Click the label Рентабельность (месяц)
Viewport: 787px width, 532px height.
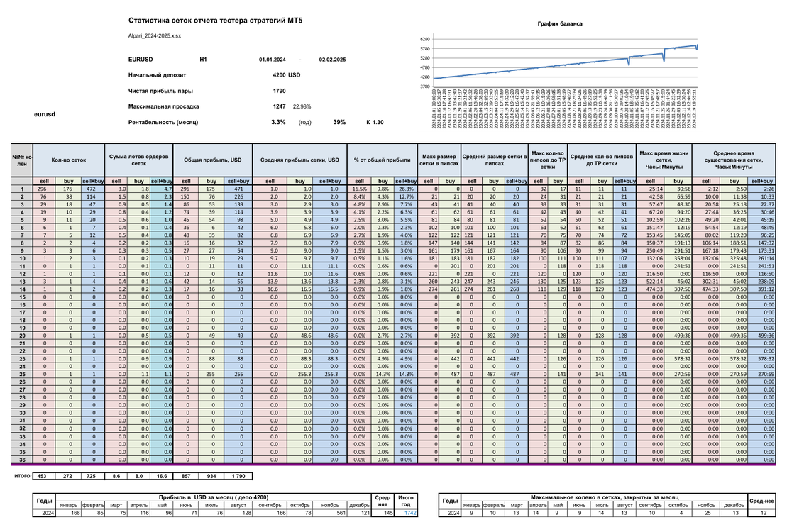[x=163, y=122]
